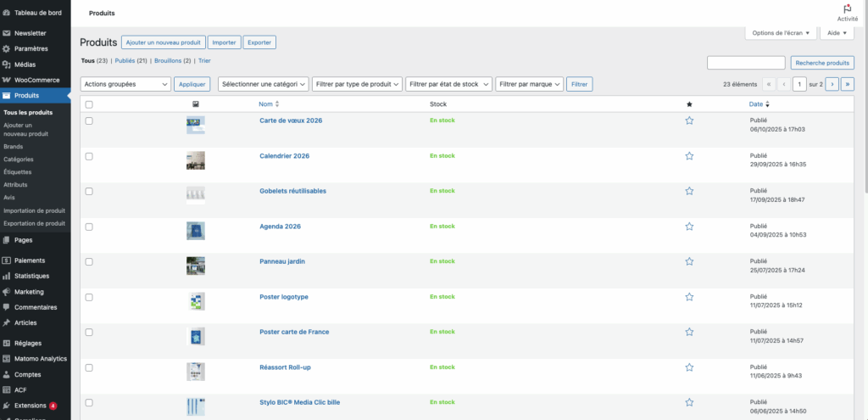868x420 pixels.
Task: Expand Filtrer par état de stock dropdown
Action: pyautogui.click(x=448, y=84)
